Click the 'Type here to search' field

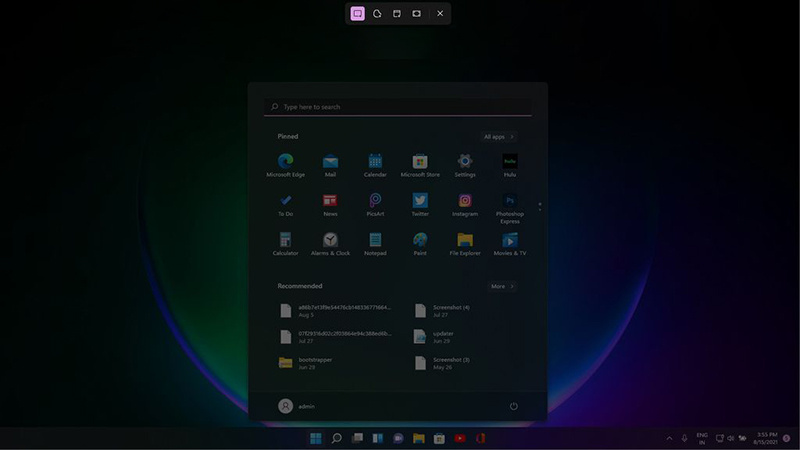(x=398, y=107)
